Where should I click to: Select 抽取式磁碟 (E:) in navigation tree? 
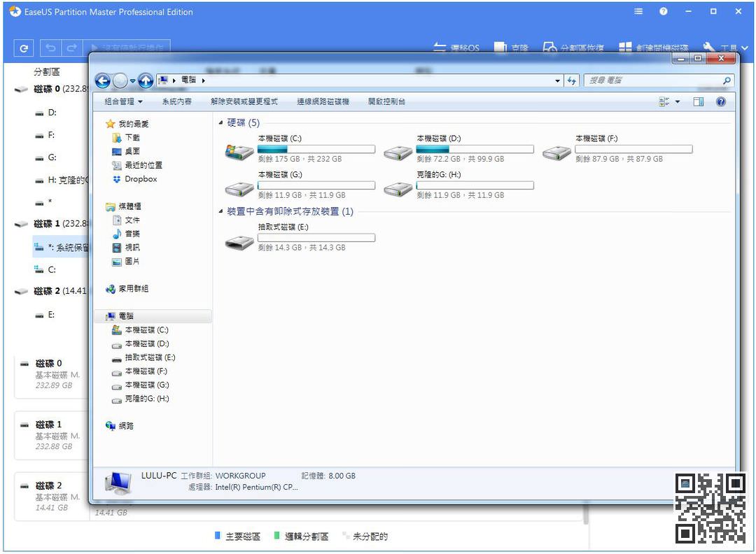click(x=143, y=357)
